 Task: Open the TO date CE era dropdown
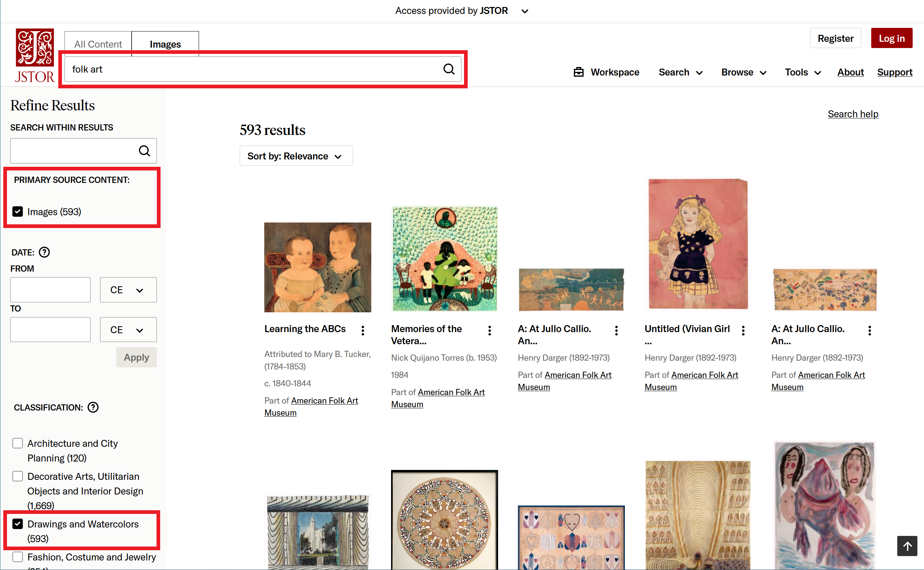tap(128, 330)
